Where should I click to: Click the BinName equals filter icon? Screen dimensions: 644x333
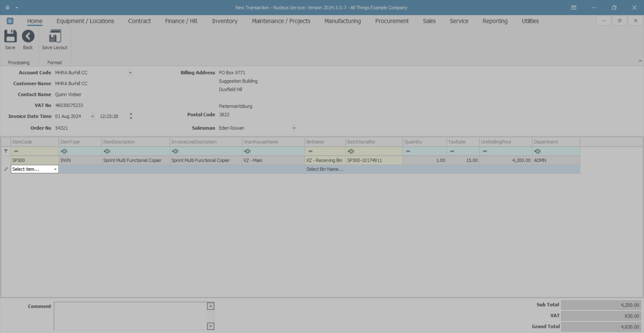click(310, 151)
